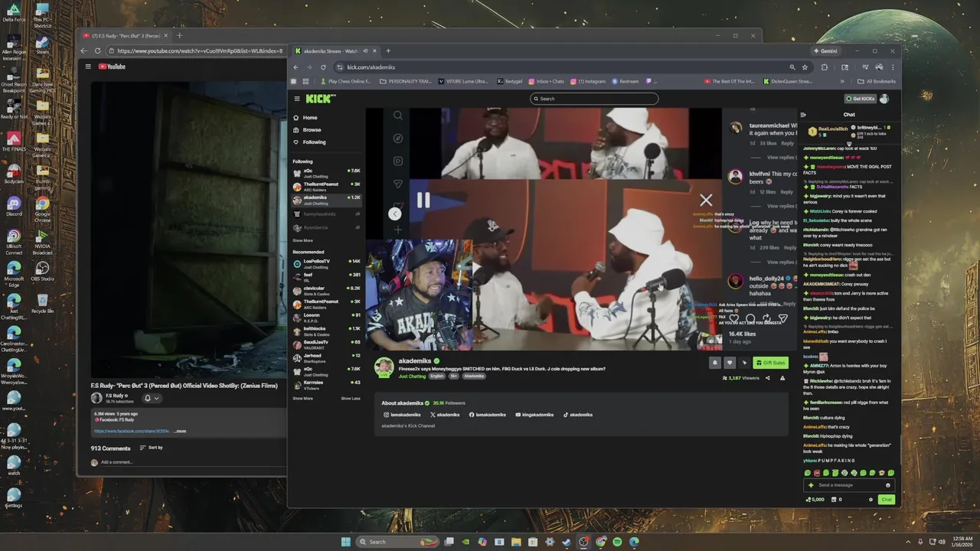Expand description with ...more on YouTube
Image resolution: width=980 pixels, height=551 pixels.
coord(181,431)
